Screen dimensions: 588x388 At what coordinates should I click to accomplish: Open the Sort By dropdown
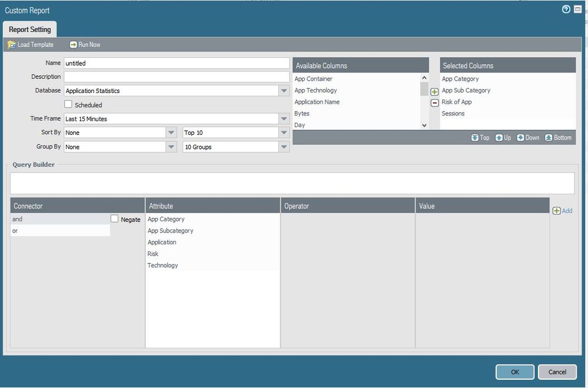pyautogui.click(x=171, y=133)
